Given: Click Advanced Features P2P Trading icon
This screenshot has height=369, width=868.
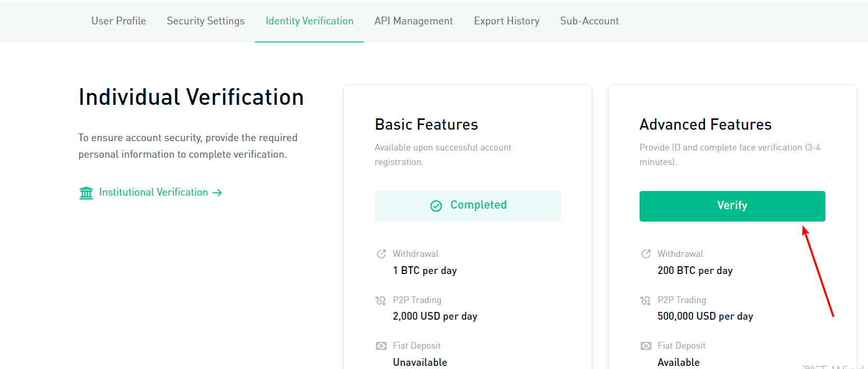Looking at the screenshot, I should click(645, 300).
